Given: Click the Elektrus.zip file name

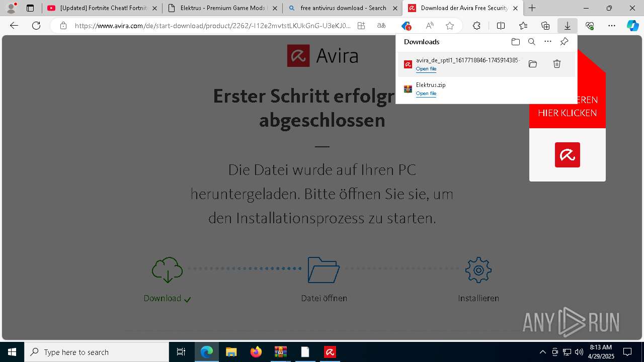Looking at the screenshot, I should 431,85.
